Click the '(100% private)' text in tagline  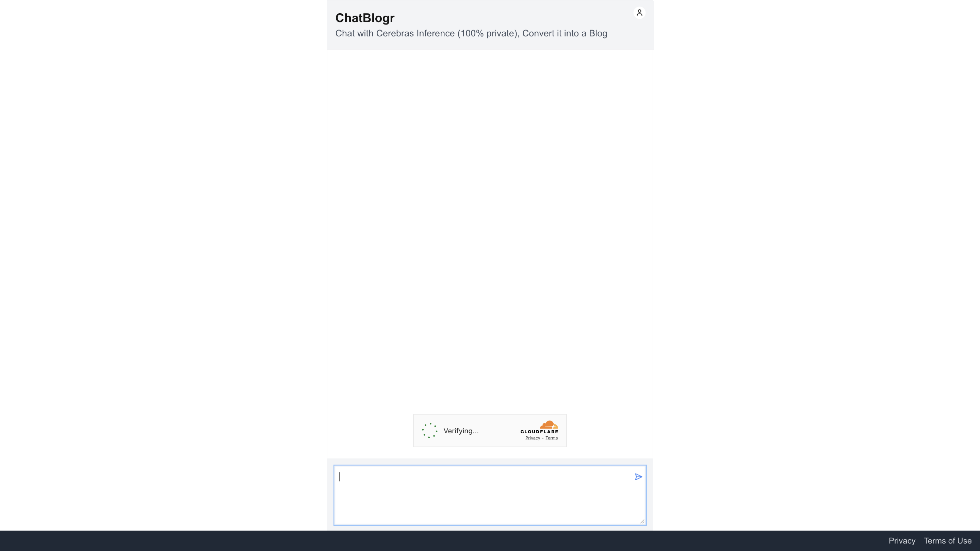[488, 33]
